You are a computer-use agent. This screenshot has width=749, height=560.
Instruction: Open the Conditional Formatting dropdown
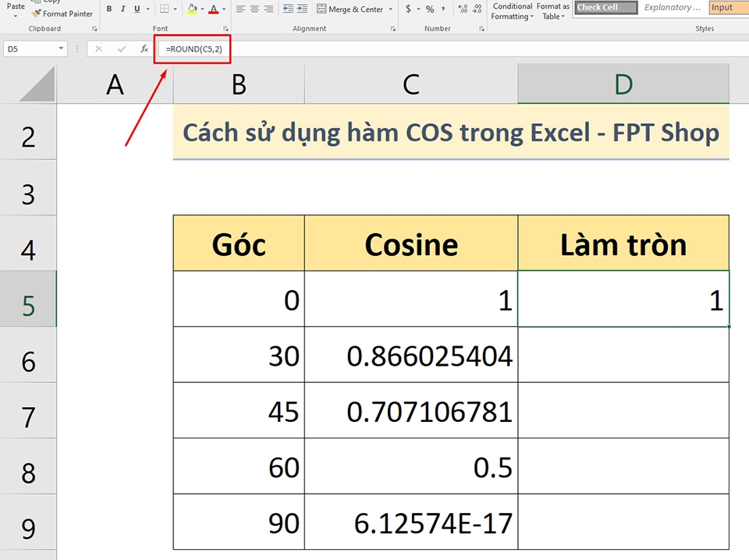tap(512, 11)
